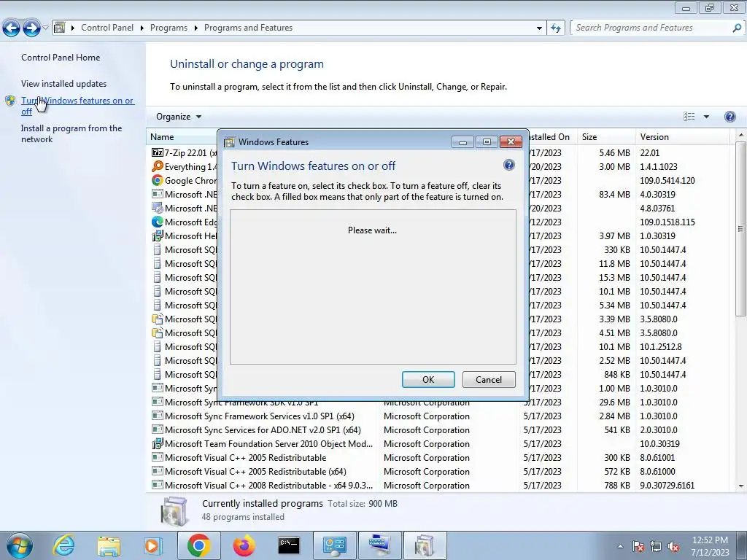Click the change view icon
The image size is (747, 560).
click(x=689, y=117)
